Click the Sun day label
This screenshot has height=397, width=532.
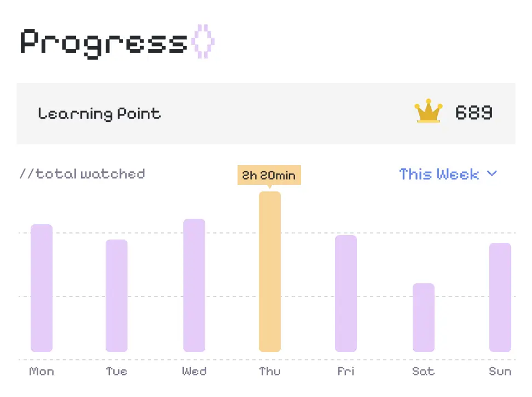500,372
